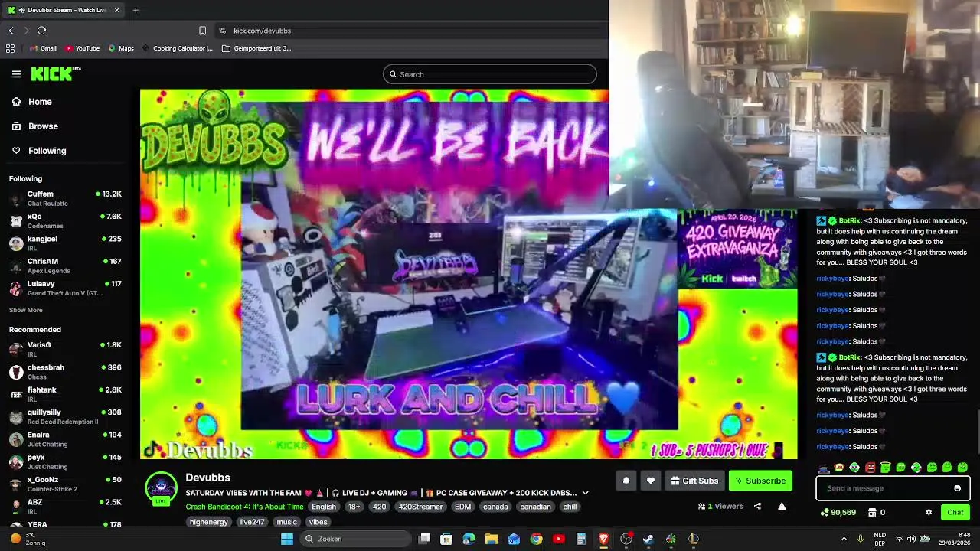Select the EDM tag
Image resolution: width=980 pixels, height=551 pixels.
pyautogui.click(x=462, y=507)
